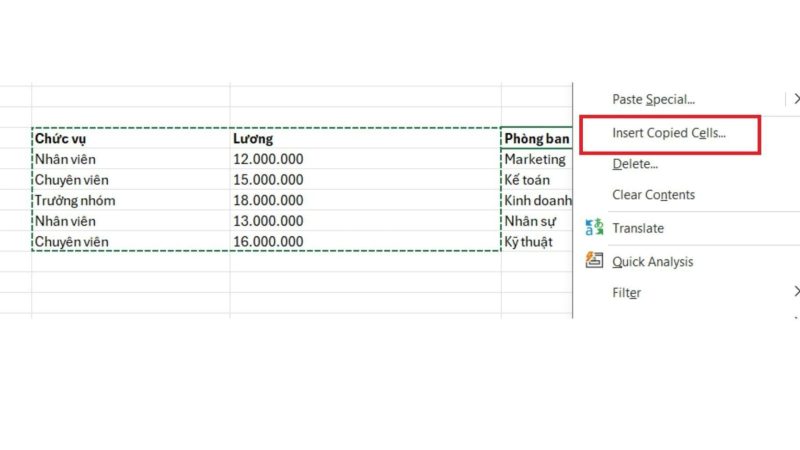Choose Insert Copied Cells from context menu

(x=669, y=133)
